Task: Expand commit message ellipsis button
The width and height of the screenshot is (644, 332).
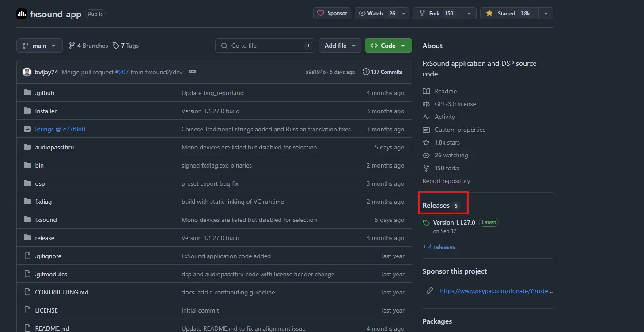Action: [x=192, y=72]
